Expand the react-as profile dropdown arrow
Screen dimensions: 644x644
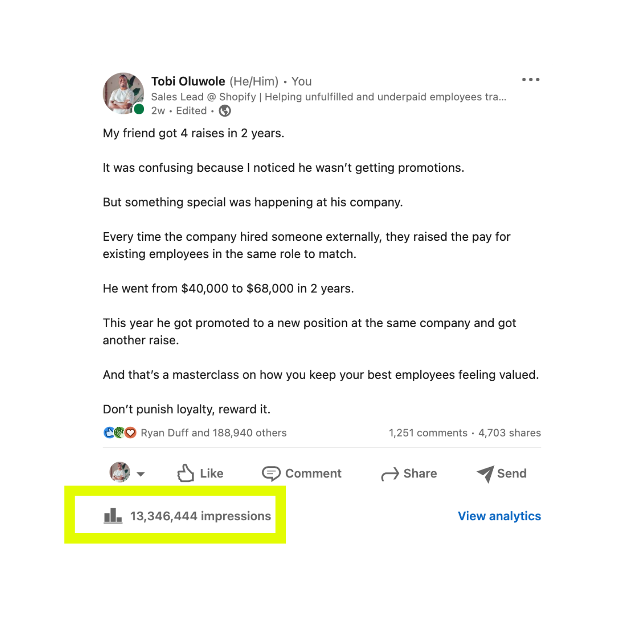[x=140, y=474]
